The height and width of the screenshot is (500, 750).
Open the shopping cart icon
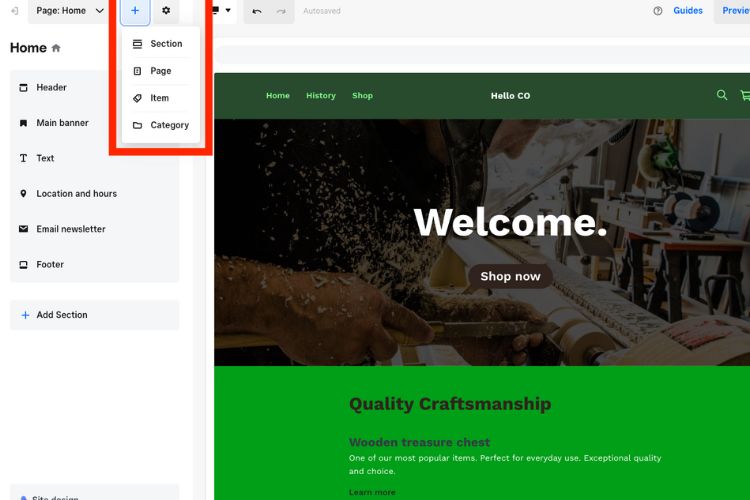tap(745, 96)
